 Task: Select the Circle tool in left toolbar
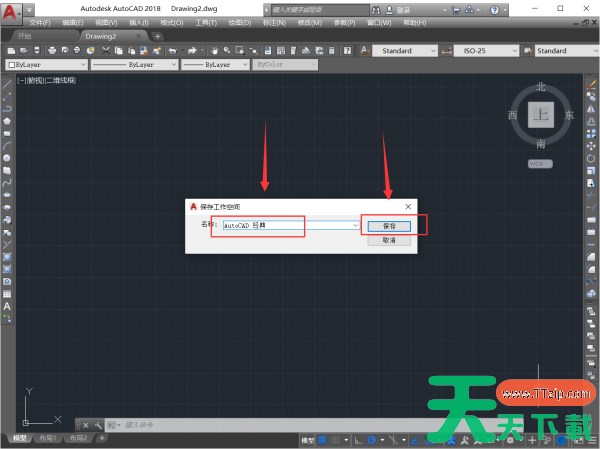[7, 158]
